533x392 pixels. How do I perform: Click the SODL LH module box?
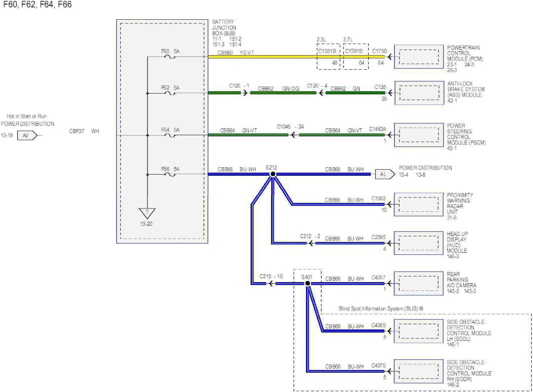pyautogui.click(x=419, y=331)
